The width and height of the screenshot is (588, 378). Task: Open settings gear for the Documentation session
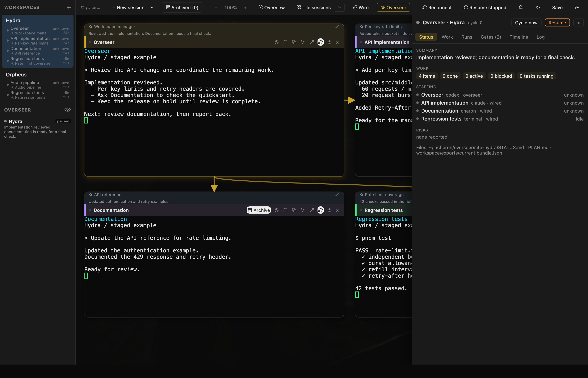pos(329,210)
